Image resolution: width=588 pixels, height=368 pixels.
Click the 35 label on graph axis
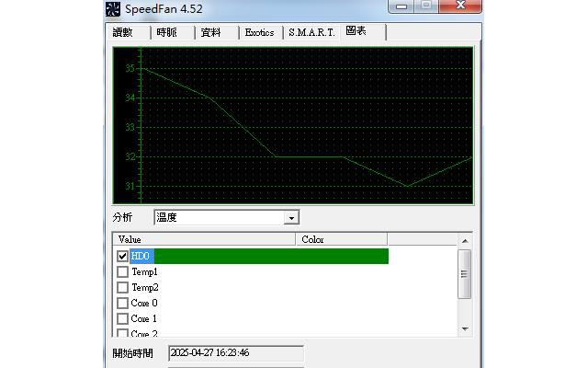(130, 68)
